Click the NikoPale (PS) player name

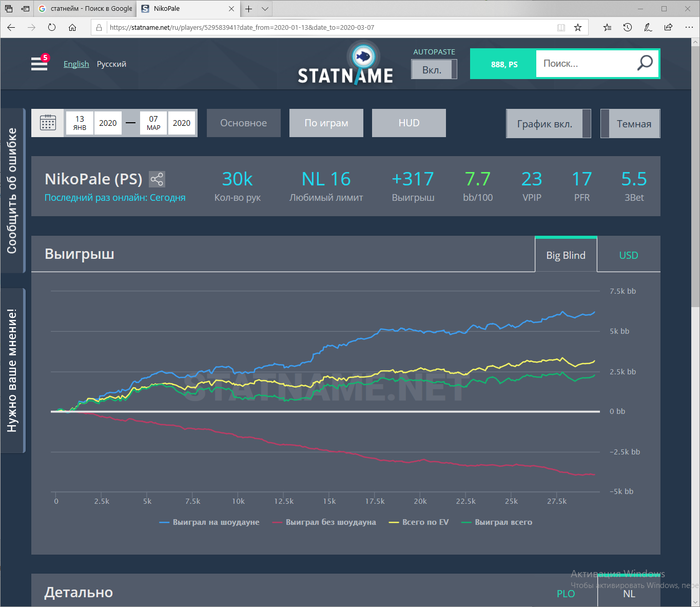point(93,179)
